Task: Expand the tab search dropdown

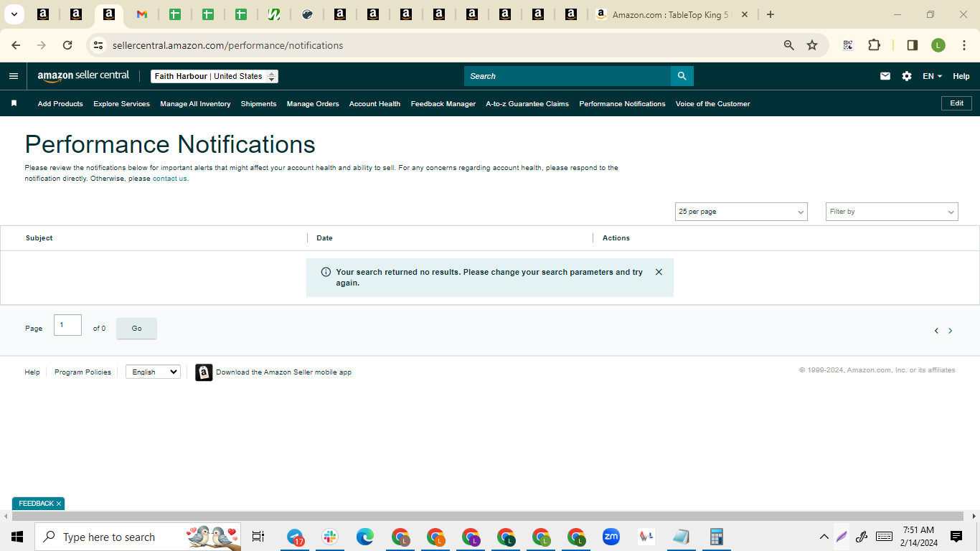Action: [x=14, y=14]
